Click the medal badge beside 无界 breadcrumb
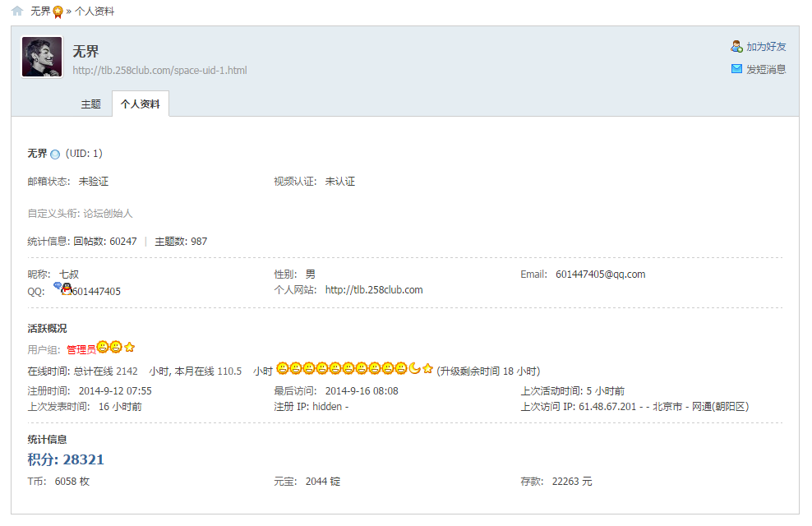812x526 pixels. pyautogui.click(x=58, y=12)
